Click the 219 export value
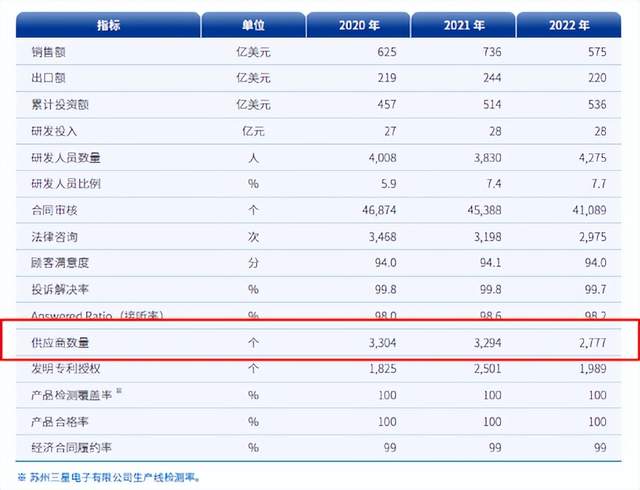 [387, 78]
